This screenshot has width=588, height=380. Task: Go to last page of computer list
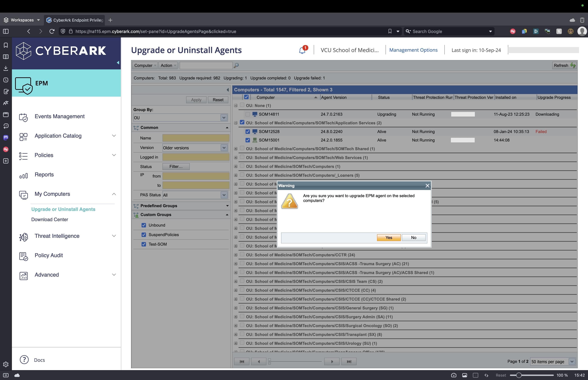tap(349, 361)
